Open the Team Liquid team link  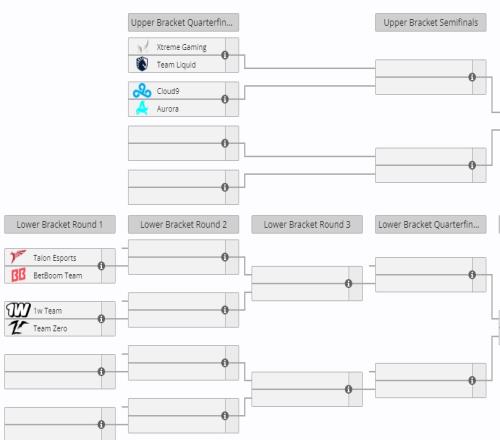point(176,65)
